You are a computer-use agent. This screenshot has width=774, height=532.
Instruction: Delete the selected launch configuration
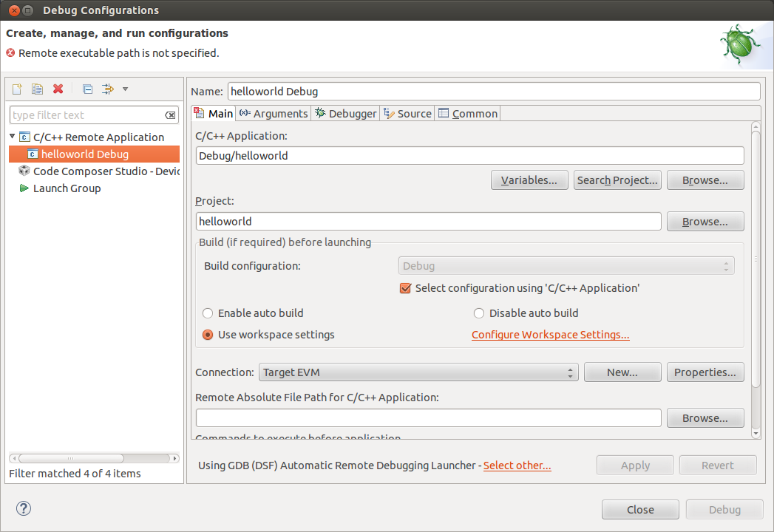[58, 89]
